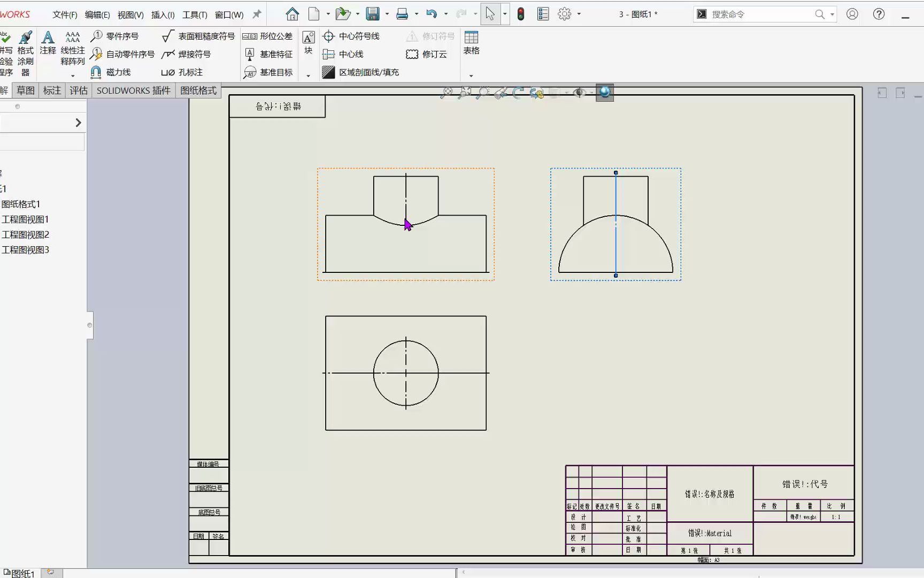Add a Centerline (中心线)
Image resolution: width=924 pixels, height=578 pixels.
(343, 54)
